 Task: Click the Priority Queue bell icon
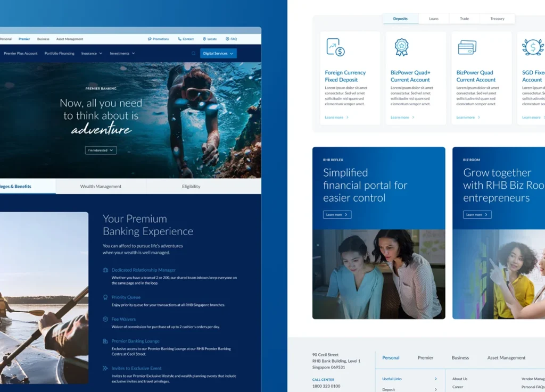point(105,297)
